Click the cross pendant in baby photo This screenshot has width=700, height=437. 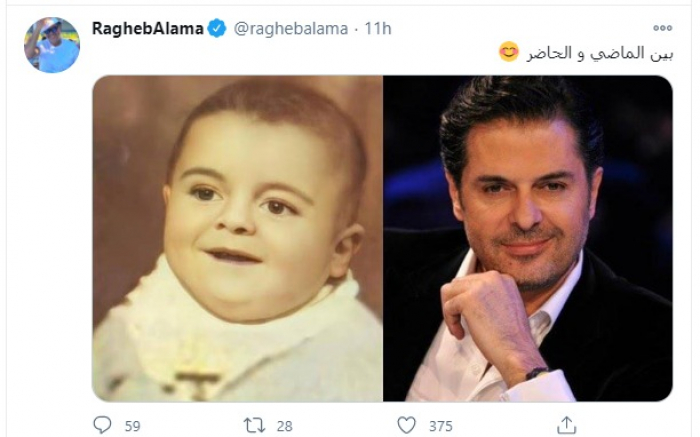point(197,382)
